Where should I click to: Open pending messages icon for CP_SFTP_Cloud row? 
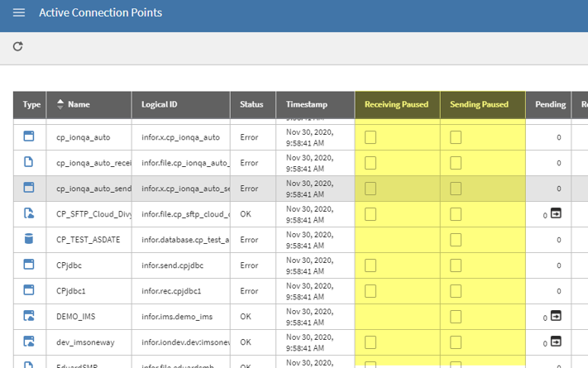pos(556,213)
